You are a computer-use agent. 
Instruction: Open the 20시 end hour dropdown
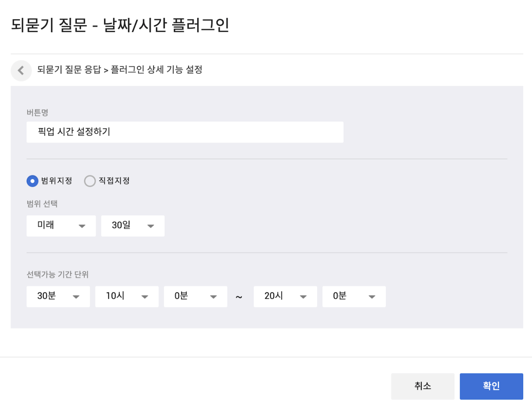tap(285, 296)
